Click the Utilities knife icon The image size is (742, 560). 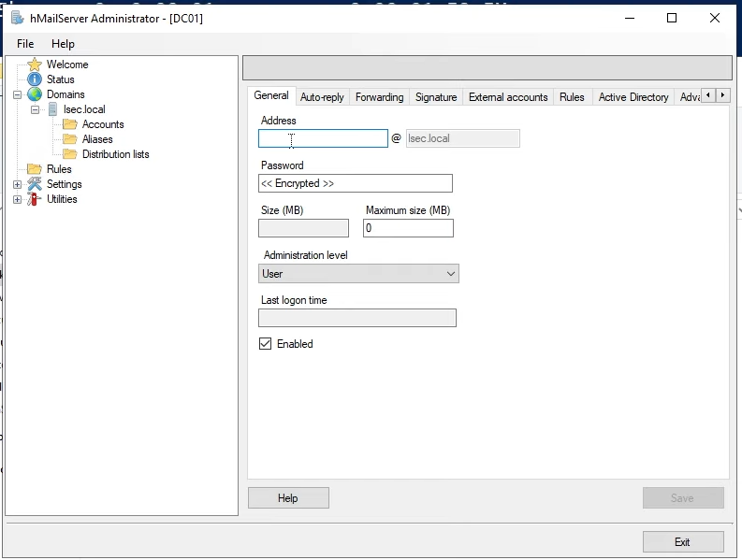pos(34,199)
